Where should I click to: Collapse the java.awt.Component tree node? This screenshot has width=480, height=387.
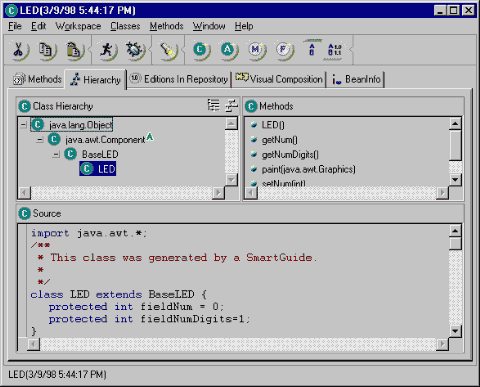tap(40, 140)
